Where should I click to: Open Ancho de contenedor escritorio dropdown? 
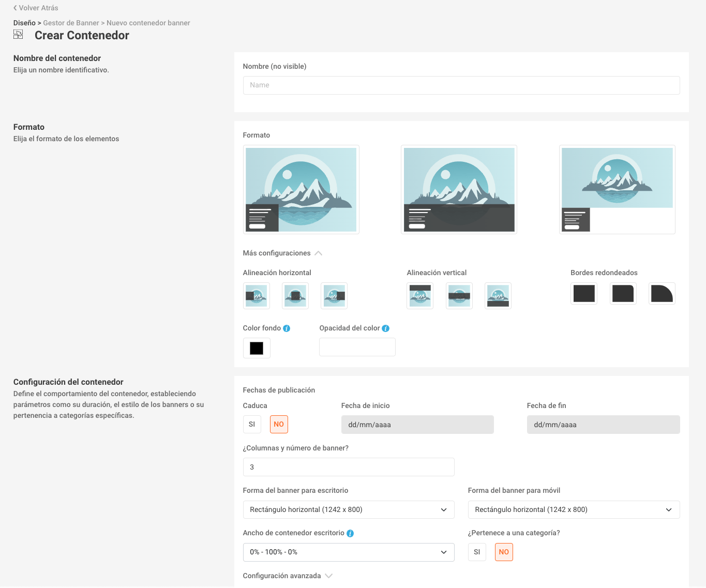pyautogui.click(x=349, y=552)
